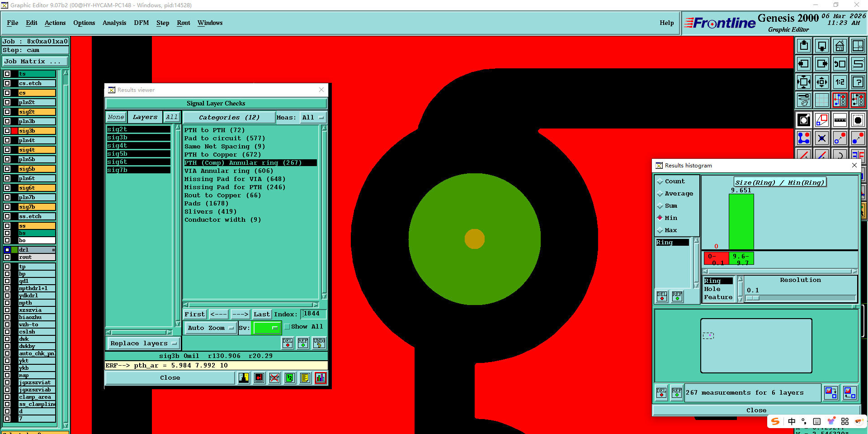
Task: Click Close button in Results viewer
Action: [170, 378]
